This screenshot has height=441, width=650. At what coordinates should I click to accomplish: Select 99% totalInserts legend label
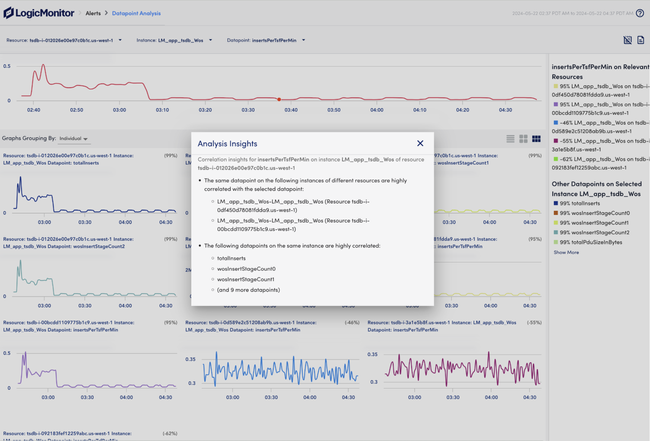coord(580,204)
